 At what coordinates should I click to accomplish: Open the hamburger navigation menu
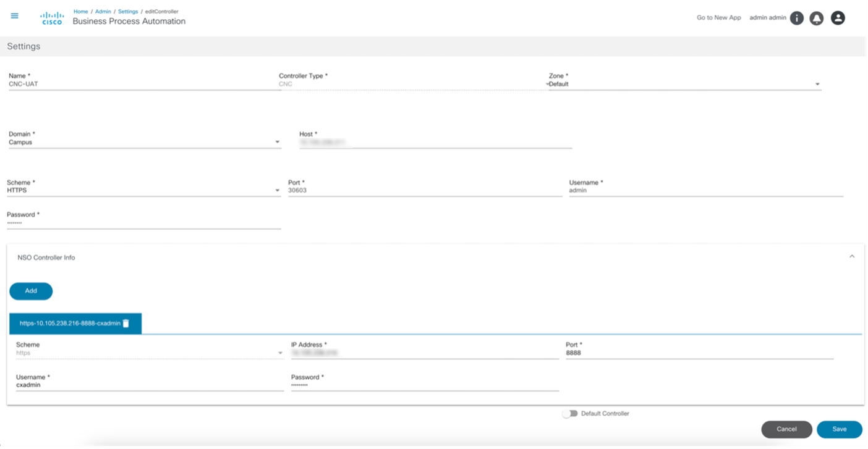click(x=15, y=16)
